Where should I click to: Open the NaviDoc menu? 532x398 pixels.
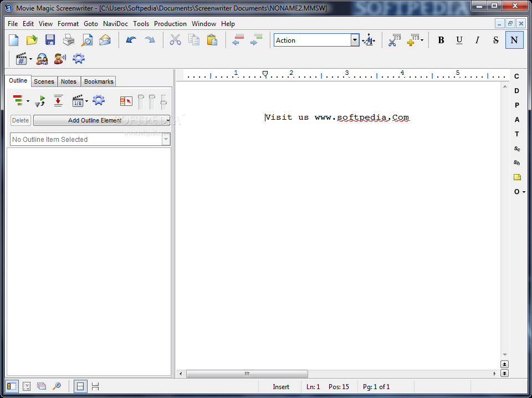[115, 24]
